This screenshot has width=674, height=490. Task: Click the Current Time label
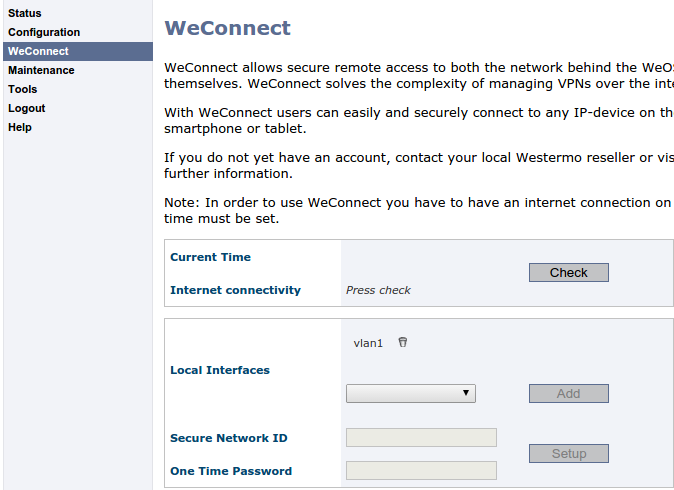tap(210, 257)
